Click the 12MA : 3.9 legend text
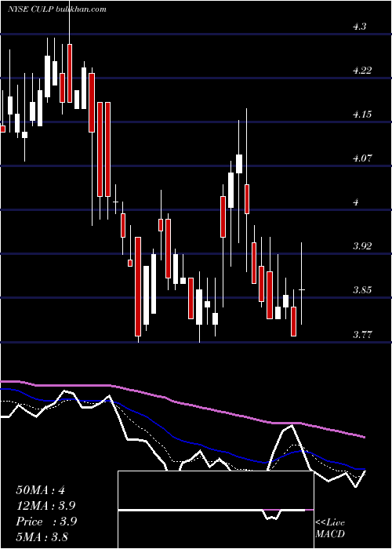This screenshot has height=549, width=392. pos(45,506)
